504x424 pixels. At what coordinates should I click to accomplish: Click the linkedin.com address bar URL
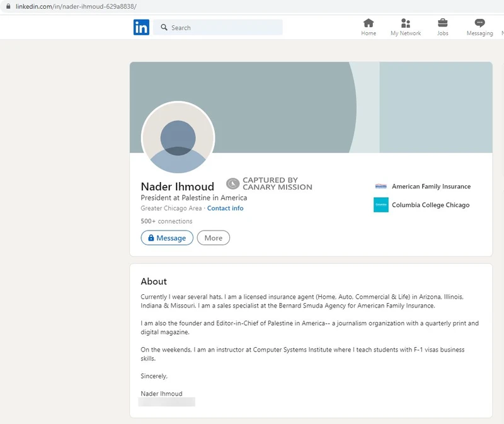pos(76,6)
